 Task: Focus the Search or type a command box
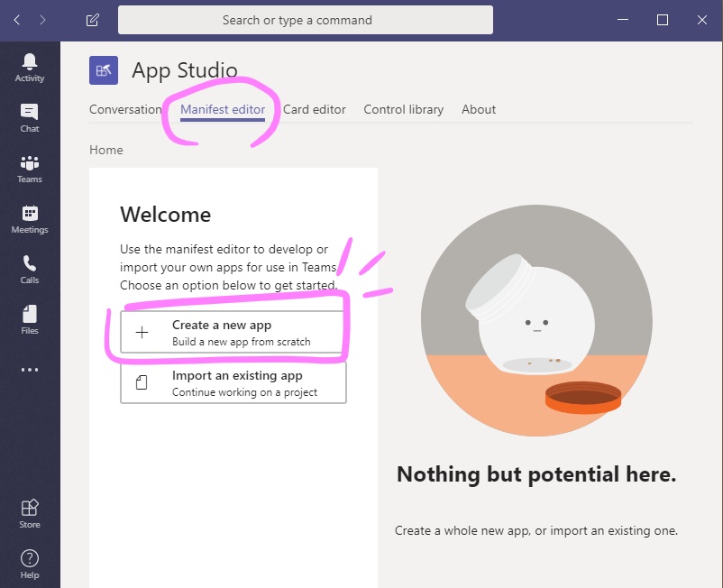coord(306,20)
